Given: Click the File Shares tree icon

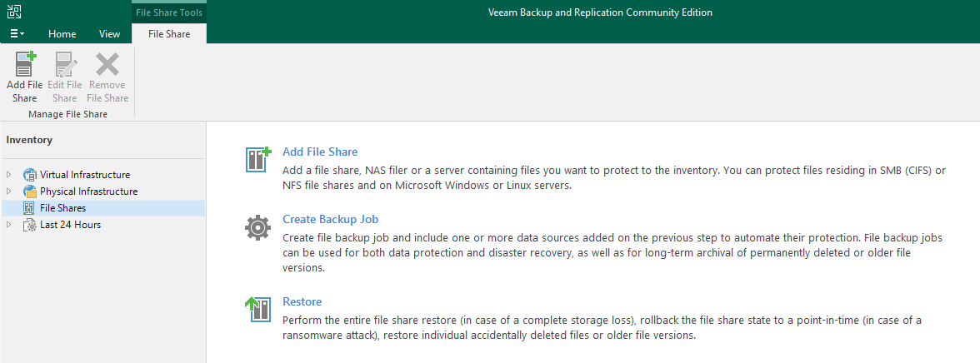Looking at the screenshot, I should pyautogui.click(x=28, y=208).
